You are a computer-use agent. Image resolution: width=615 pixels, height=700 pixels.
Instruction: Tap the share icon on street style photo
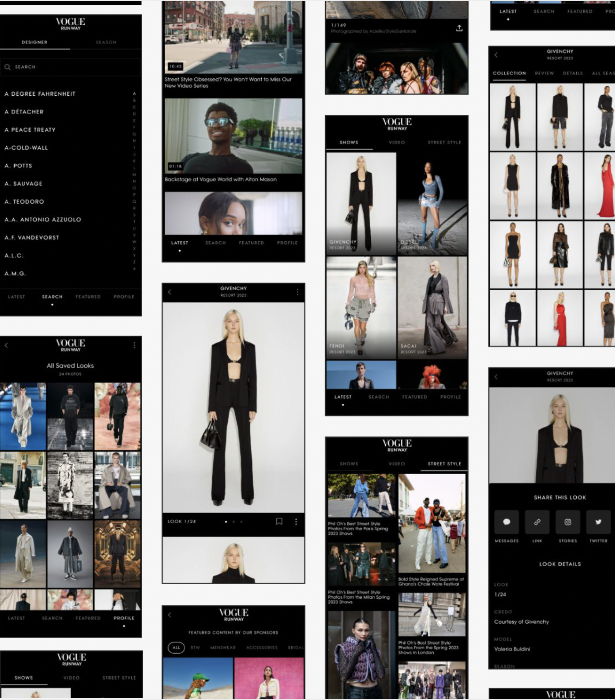[459, 28]
